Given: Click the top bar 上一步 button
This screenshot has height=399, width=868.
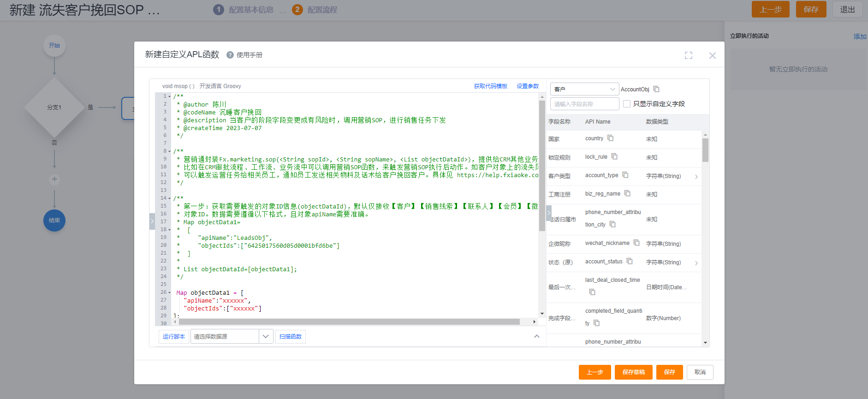Looking at the screenshot, I should tap(771, 9).
